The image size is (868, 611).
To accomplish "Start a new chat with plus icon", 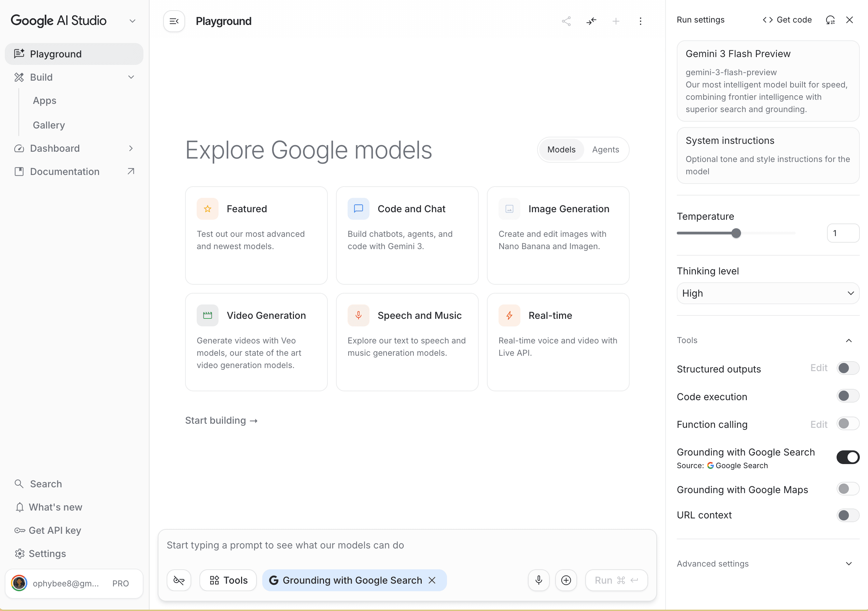I will pyautogui.click(x=616, y=21).
